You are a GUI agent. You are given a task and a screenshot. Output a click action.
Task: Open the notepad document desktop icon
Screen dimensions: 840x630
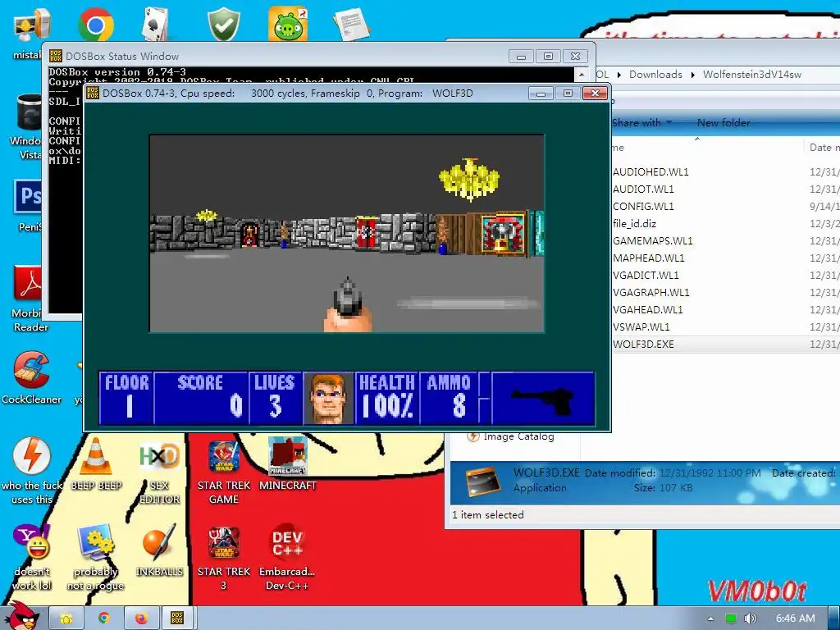(351, 25)
